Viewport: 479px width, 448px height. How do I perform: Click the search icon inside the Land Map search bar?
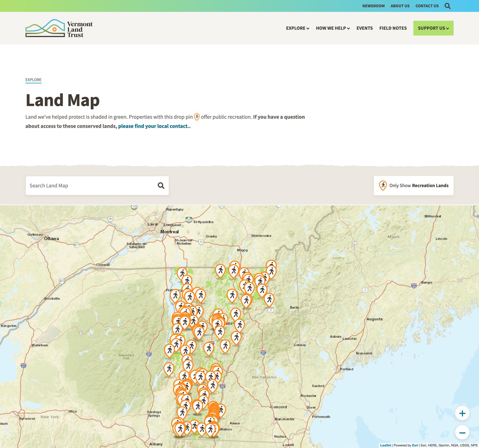[161, 185]
